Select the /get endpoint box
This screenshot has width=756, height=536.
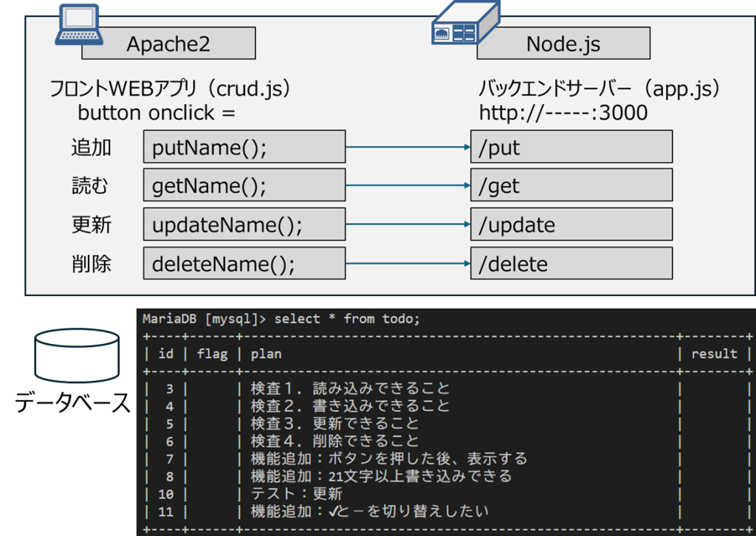pyautogui.click(x=571, y=185)
